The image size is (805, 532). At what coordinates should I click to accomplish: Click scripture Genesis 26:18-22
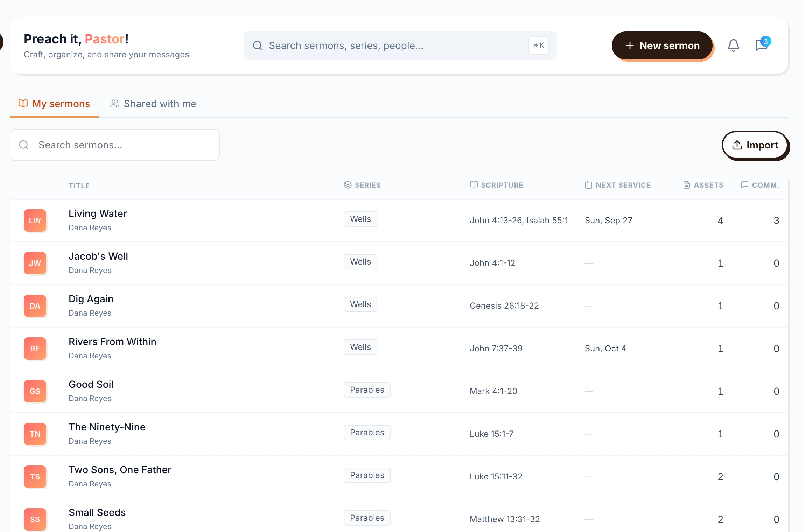coord(504,306)
